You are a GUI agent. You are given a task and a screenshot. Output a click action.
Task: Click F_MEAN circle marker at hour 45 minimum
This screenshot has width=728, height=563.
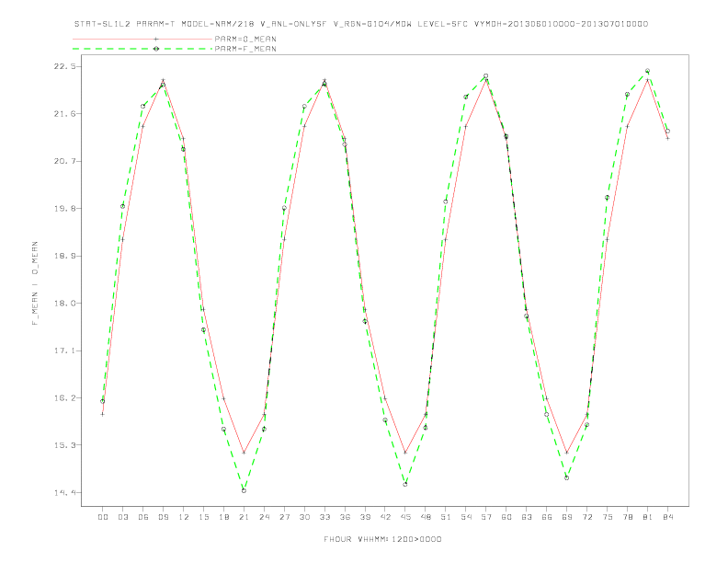click(405, 484)
